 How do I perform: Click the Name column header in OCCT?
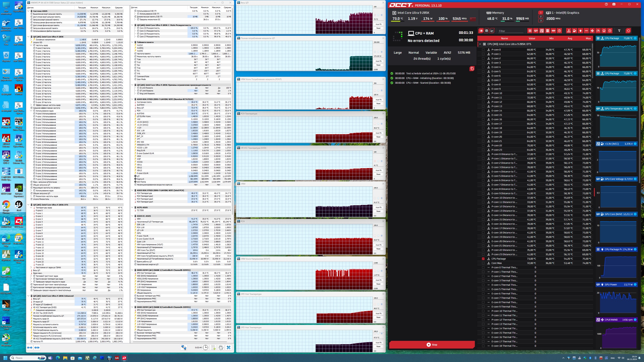504,38
